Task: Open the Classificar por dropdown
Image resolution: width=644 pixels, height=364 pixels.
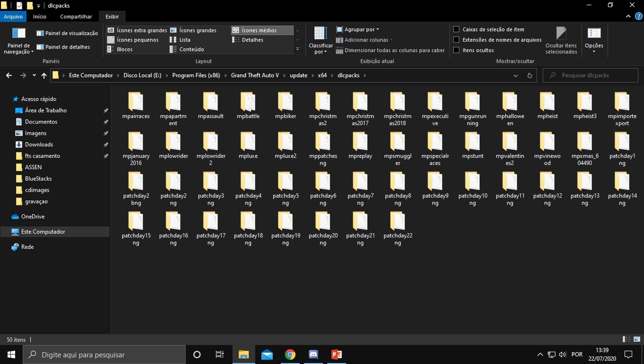Action: 320,41
